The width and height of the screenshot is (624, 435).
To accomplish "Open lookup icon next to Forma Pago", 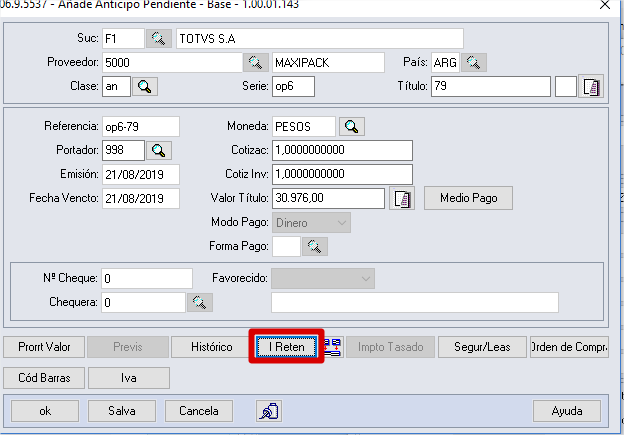I will coord(315,246).
